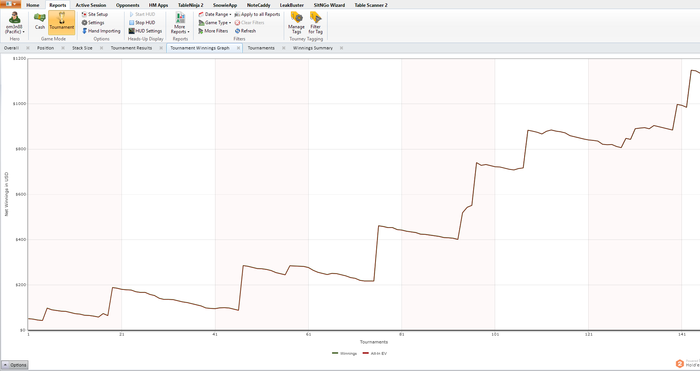
Task: Expand the Game Type filter dropdown
Action: click(215, 22)
